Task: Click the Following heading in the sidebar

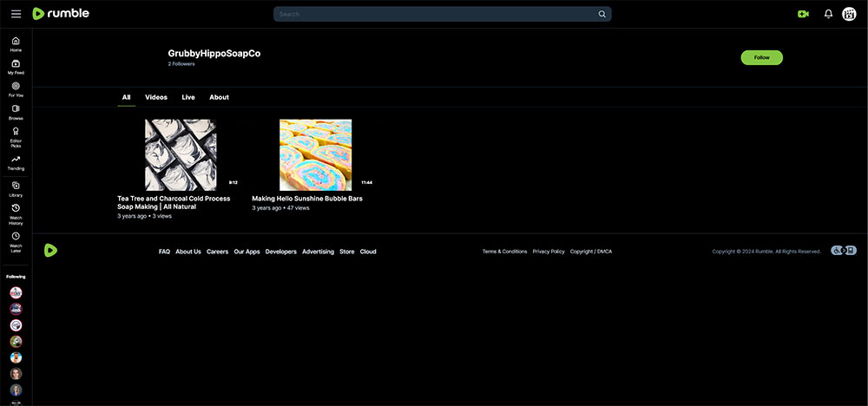Action: click(16, 277)
